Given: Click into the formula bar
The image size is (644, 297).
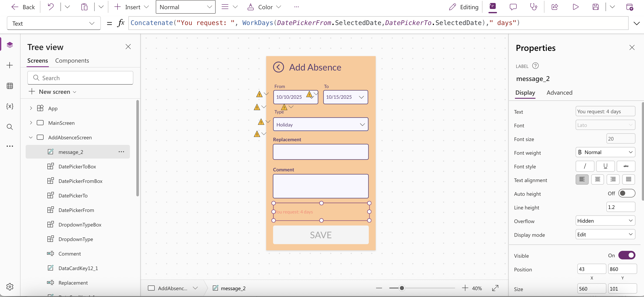Looking at the screenshot, I should coord(378,23).
